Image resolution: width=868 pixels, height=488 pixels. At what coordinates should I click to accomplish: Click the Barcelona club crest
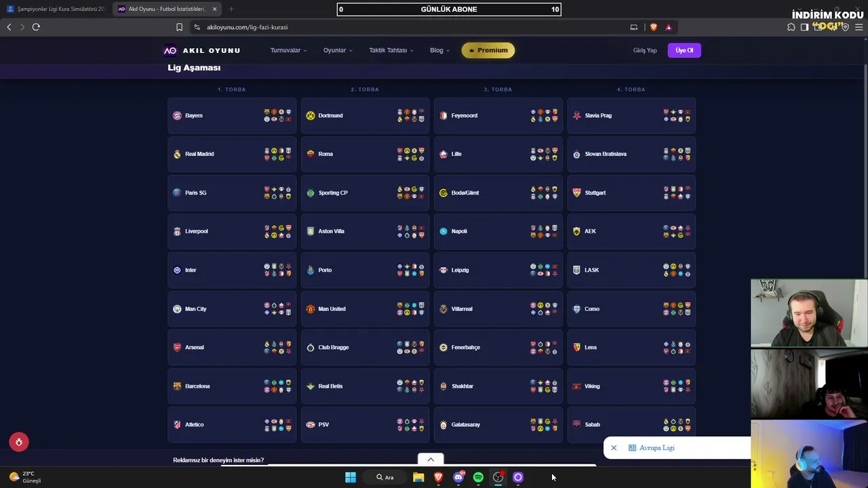[x=177, y=386]
